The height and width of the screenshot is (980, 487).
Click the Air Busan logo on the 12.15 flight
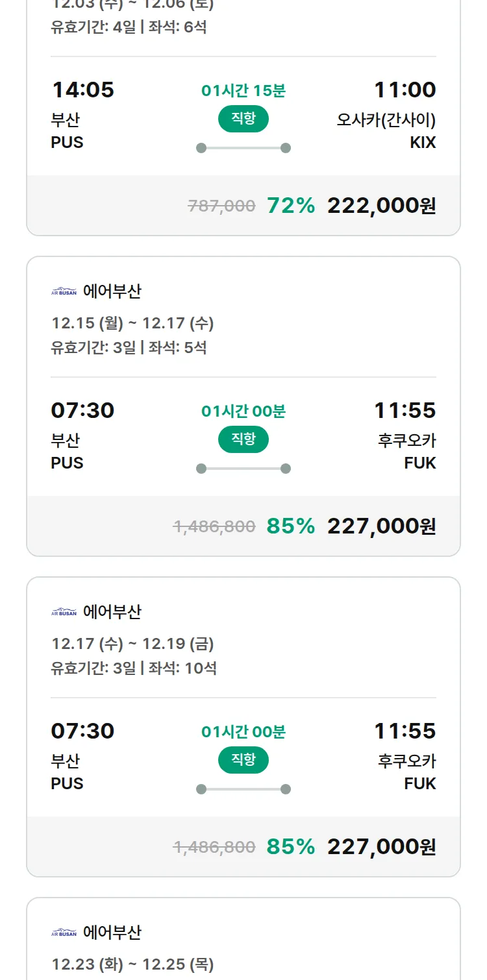point(64,292)
